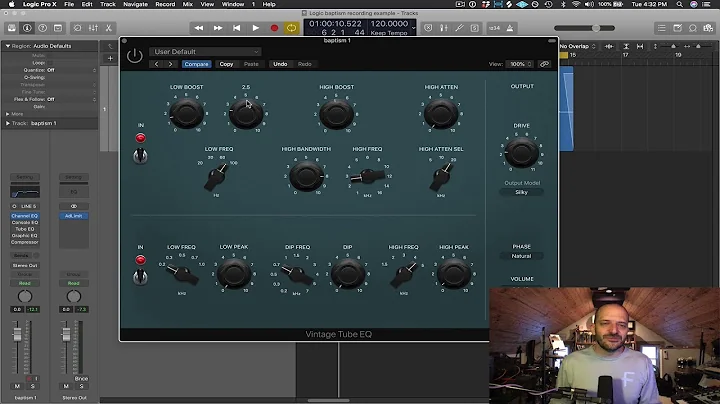This screenshot has width=720, height=404.
Task: Click the Redo button
Action: [304, 64]
